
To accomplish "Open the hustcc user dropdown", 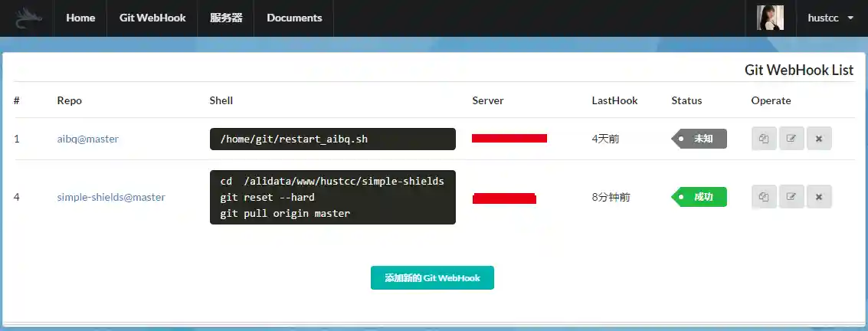I will (x=830, y=18).
